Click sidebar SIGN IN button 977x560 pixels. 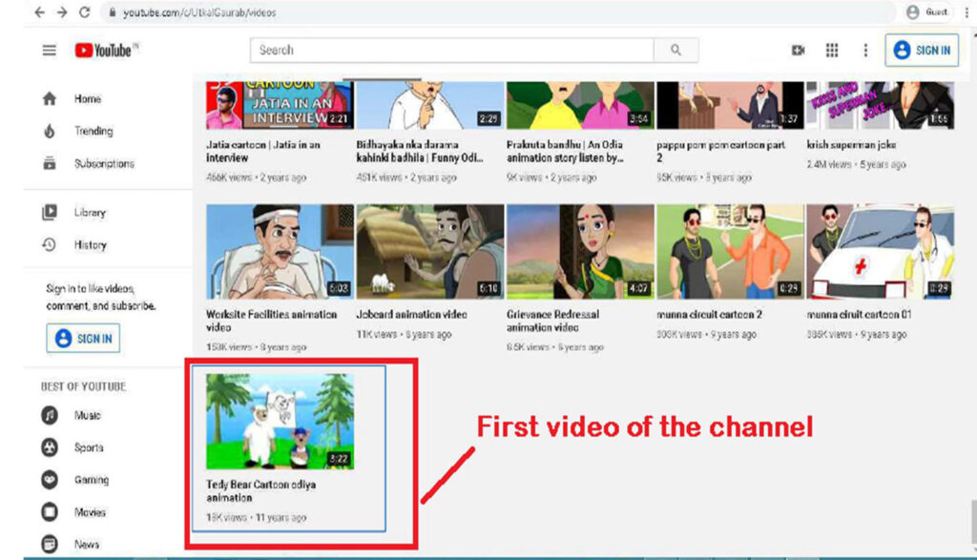point(85,339)
